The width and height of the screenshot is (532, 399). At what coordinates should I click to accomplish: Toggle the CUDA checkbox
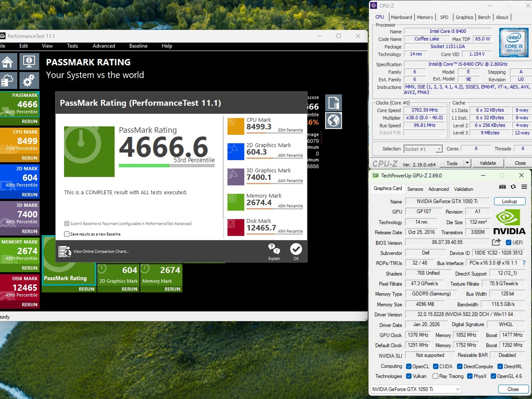tap(436, 366)
